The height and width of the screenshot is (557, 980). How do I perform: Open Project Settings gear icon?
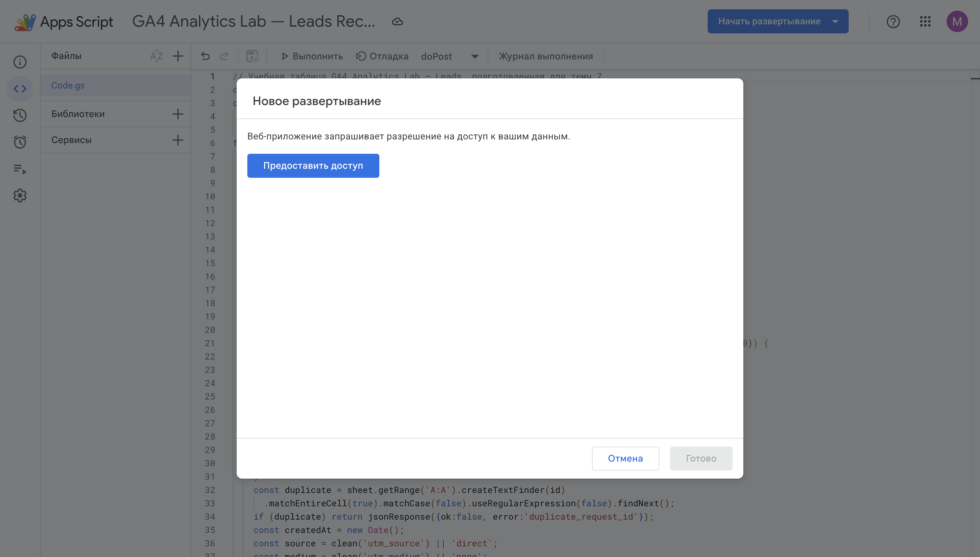(20, 195)
